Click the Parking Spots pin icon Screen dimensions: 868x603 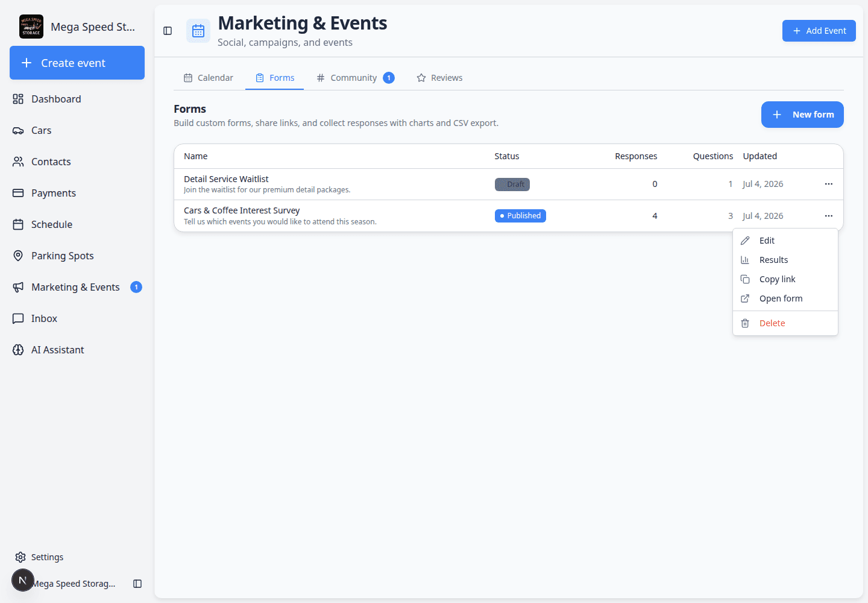[x=18, y=256]
